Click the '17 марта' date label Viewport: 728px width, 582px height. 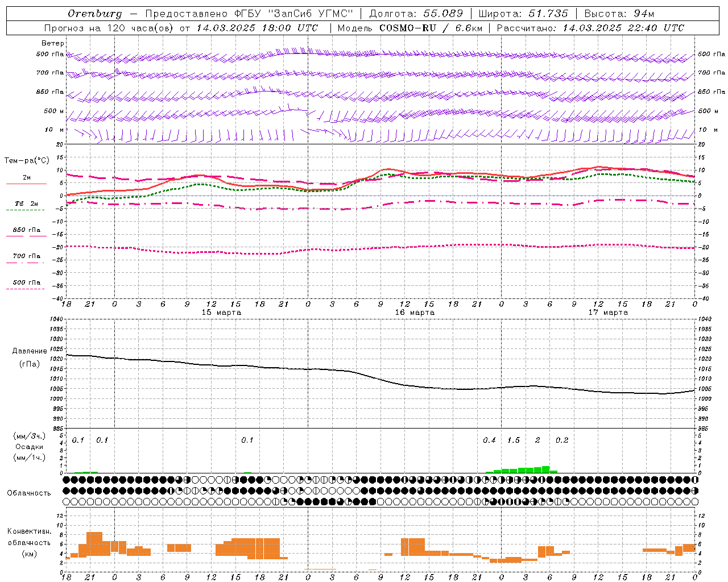pos(608,313)
